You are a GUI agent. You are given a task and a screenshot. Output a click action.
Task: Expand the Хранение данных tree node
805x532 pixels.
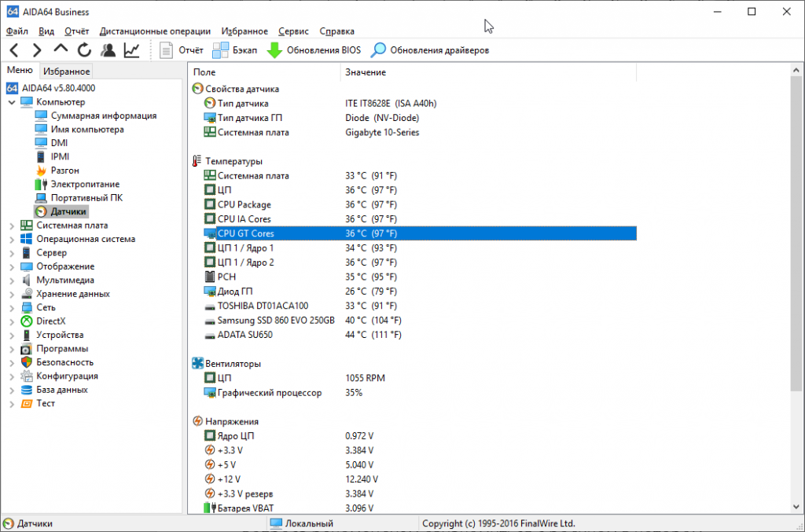12,294
